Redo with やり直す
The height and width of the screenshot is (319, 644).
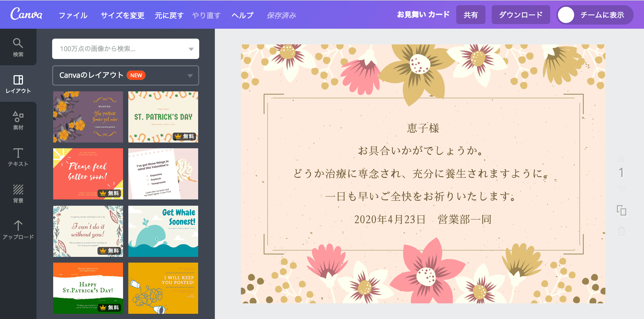tap(206, 15)
